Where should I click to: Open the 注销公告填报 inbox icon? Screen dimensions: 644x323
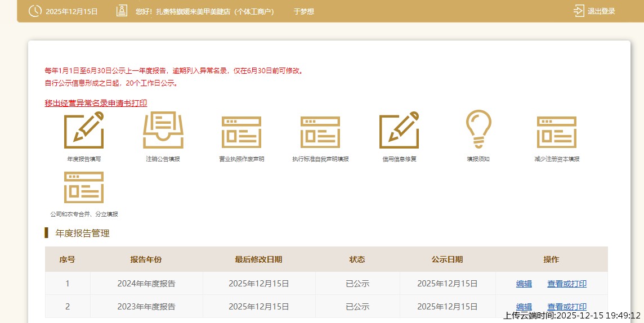click(163, 131)
